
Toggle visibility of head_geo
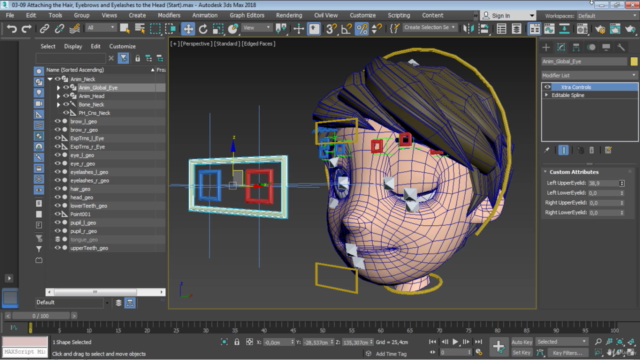(58, 197)
